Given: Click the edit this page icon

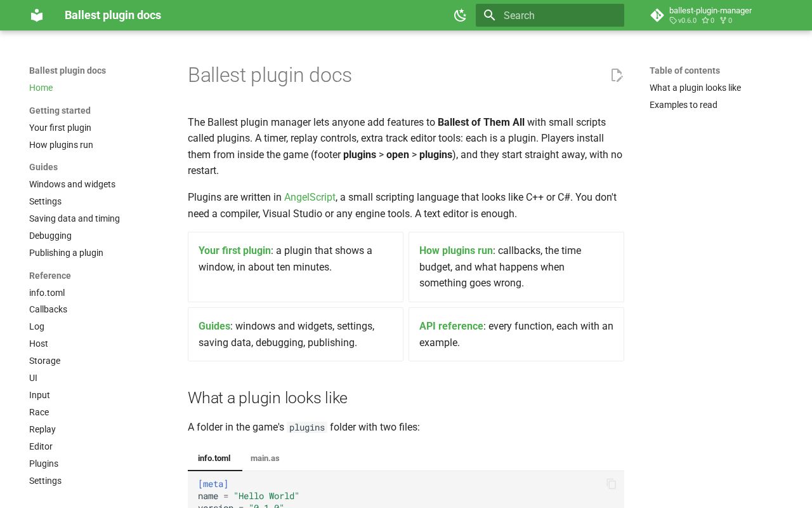Looking at the screenshot, I should pyautogui.click(x=617, y=76).
